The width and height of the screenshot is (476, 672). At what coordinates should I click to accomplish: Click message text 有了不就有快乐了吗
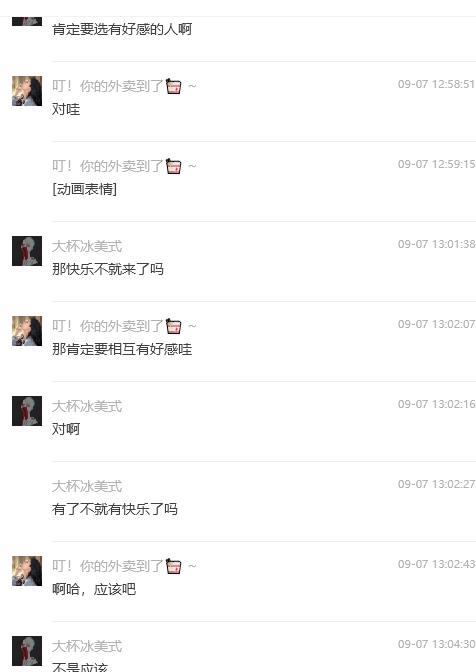click(x=115, y=509)
